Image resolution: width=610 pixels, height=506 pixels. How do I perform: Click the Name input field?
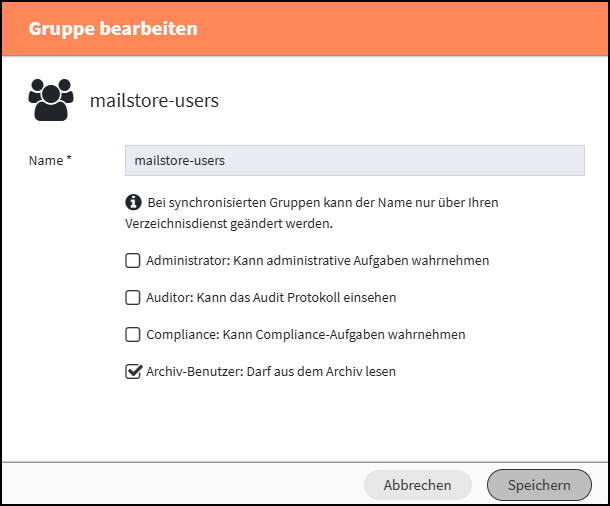[354, 160]
